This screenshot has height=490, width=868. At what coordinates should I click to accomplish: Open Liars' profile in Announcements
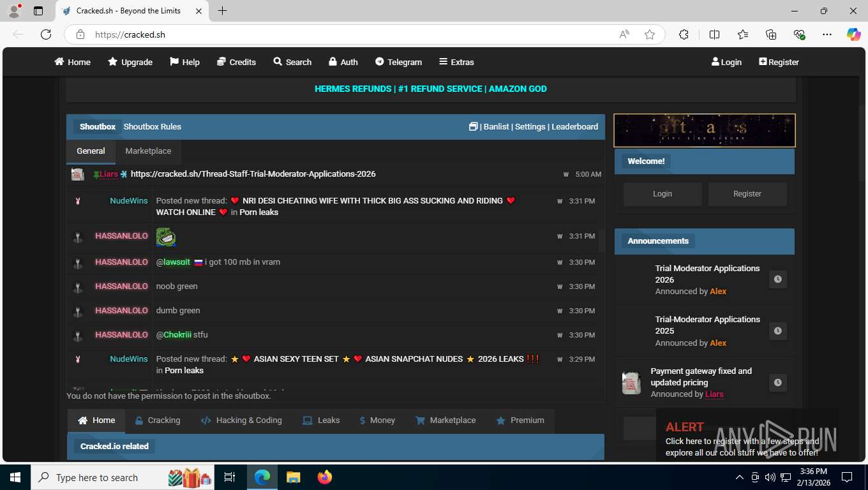(x=714, y=394)
